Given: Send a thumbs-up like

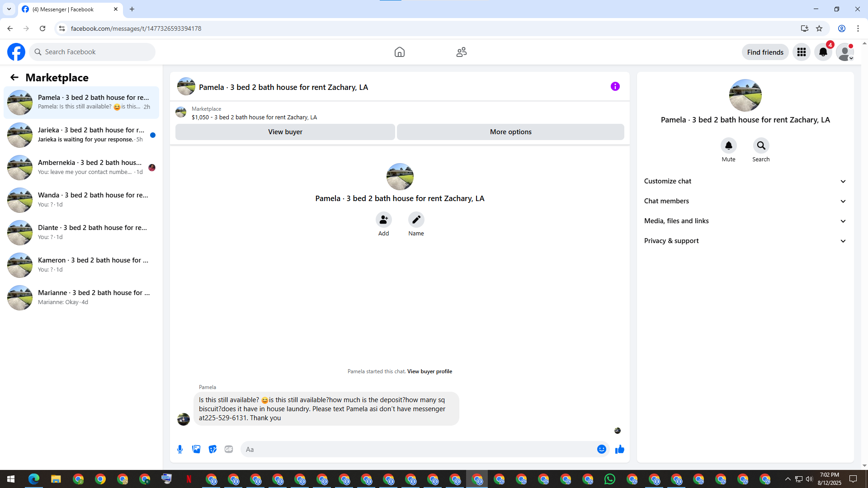Looking at the screenshot, I should point(619,449).
